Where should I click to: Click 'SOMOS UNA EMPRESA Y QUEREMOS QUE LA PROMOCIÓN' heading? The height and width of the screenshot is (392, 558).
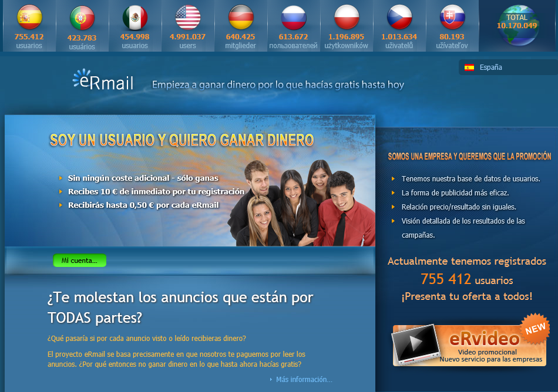[x=469, y=156]
